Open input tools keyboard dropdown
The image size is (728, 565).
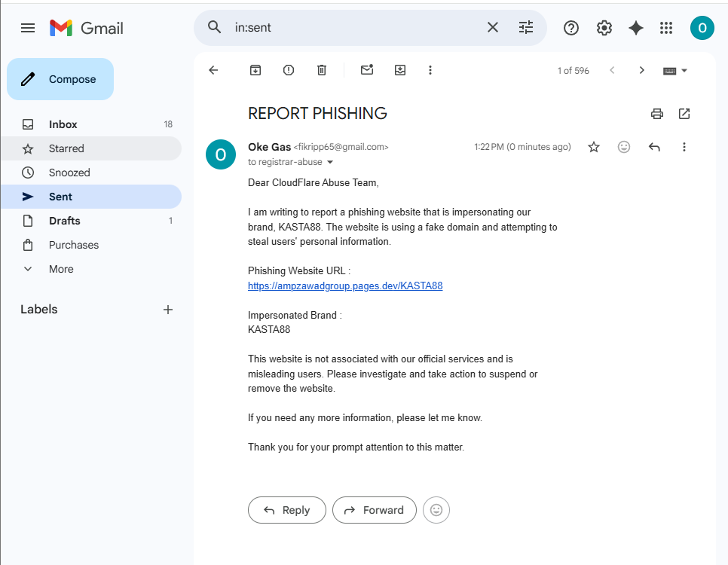(x=675, y=71)
